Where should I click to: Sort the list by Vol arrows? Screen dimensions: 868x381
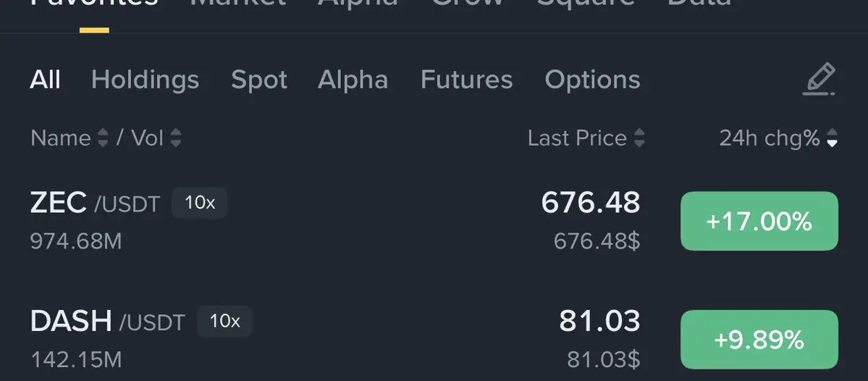175,138
